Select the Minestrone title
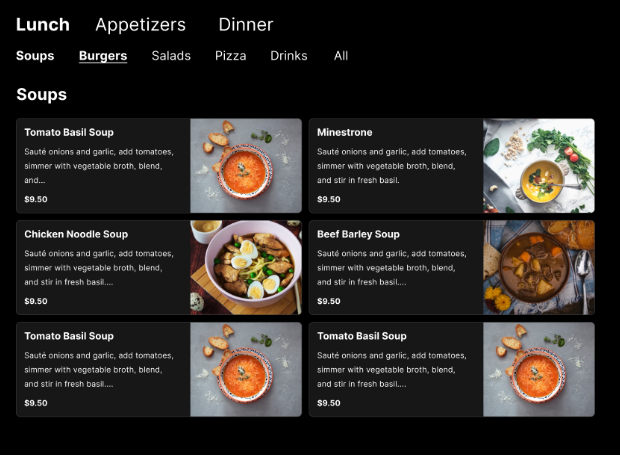Image resolution: width=620 pixels, height=456 pixels. coord(344,132)
